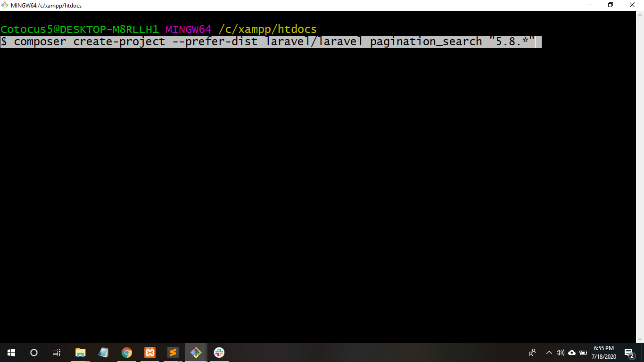
Task: Open Slack from the taskbar
Action: pyautogui.click(x=219, y=353)
